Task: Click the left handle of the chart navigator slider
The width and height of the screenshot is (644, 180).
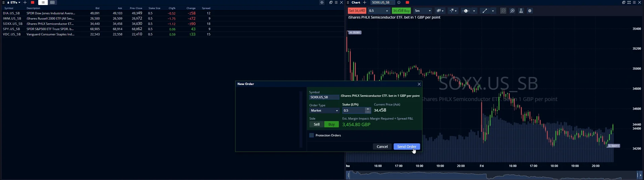Action: (348, 175)
